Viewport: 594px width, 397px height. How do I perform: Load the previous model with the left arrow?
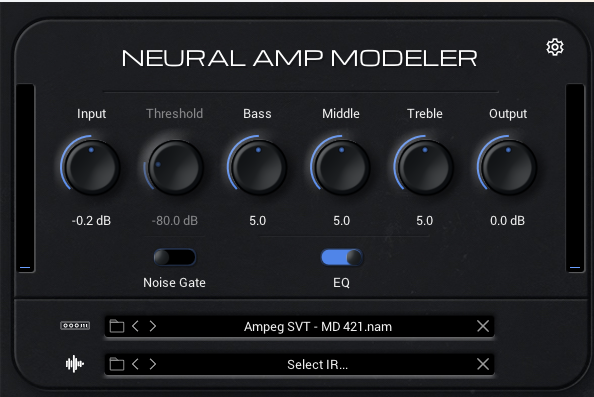135,326
